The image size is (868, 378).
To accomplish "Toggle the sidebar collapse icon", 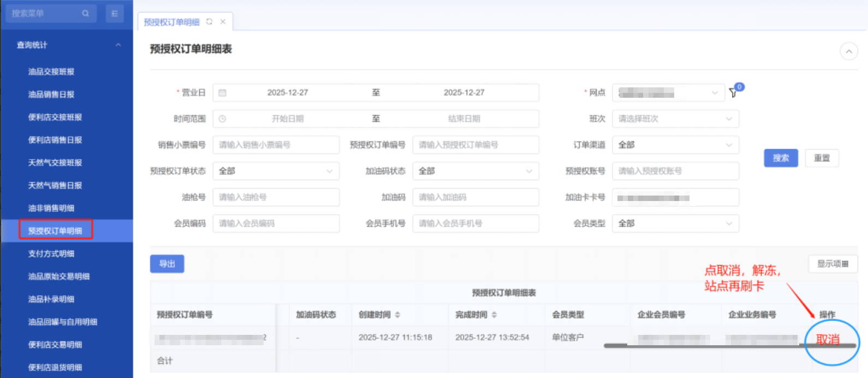I will (114, 14).
